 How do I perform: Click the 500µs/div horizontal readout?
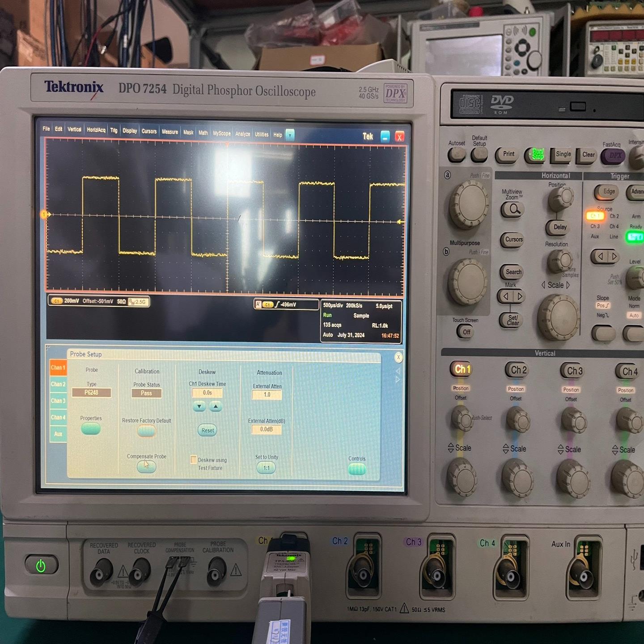pos(334,305)
